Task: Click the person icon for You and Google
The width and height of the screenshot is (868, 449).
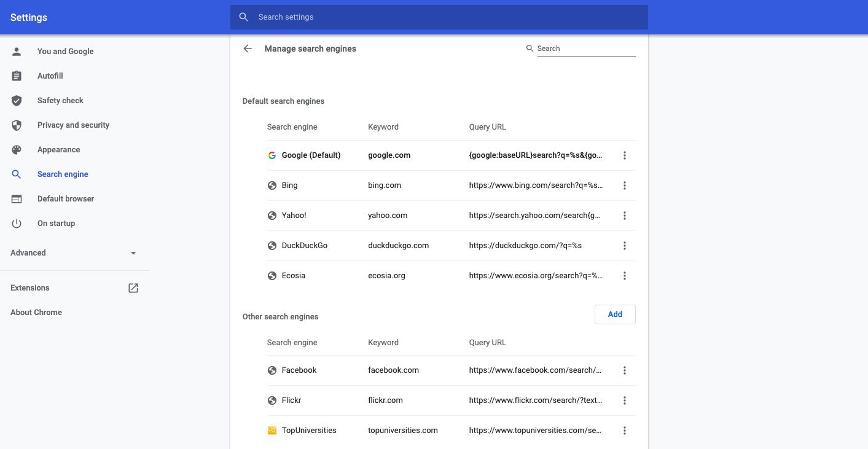Action: click(17, 52)
